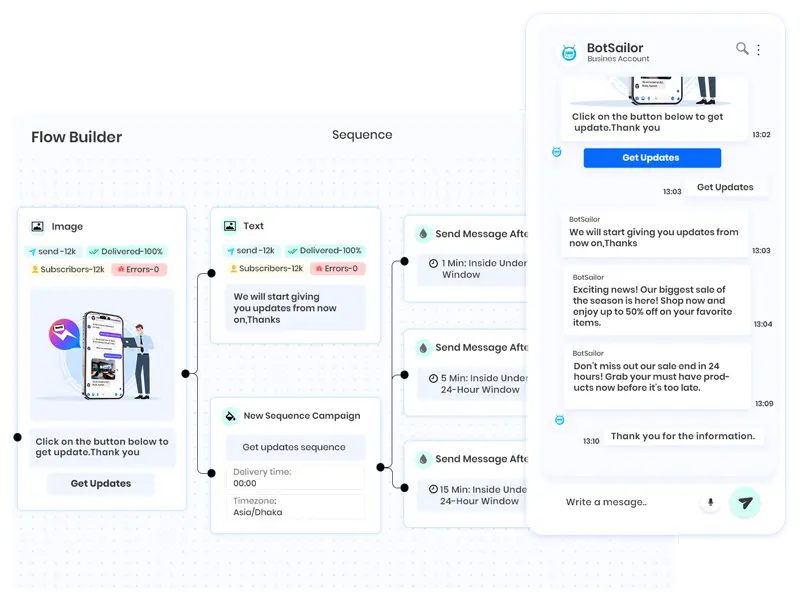Open the Timezone Asia/Dhaka field
This screenshot has height=600, width=800.
tap(295, 506)
